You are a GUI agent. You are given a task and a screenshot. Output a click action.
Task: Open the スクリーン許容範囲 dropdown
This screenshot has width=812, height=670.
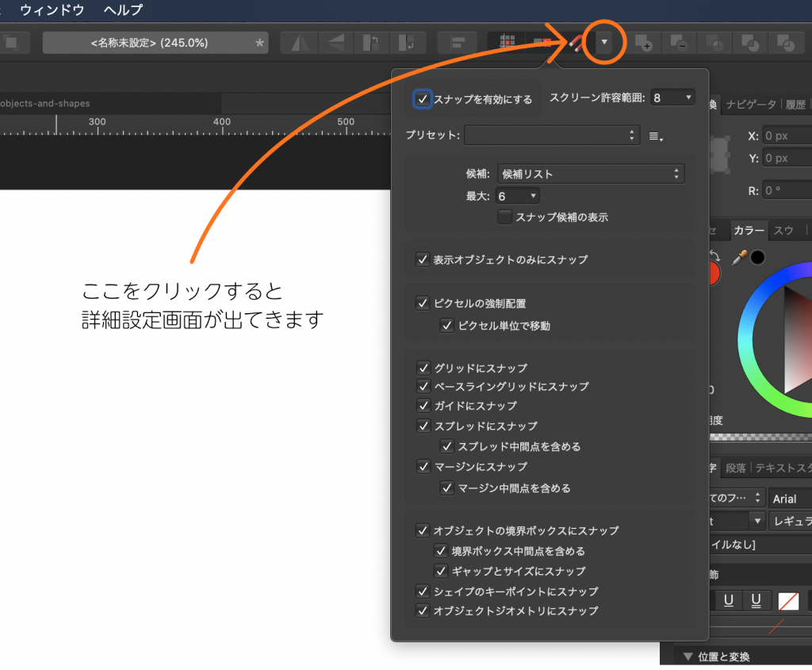[x=672, y=97]
